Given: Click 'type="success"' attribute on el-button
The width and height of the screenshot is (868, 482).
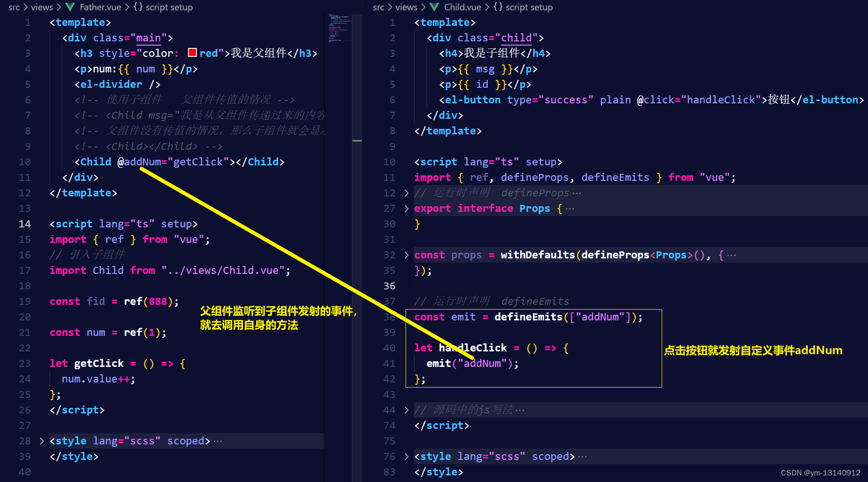Looking at the screenshot, I should coord(550,100).
